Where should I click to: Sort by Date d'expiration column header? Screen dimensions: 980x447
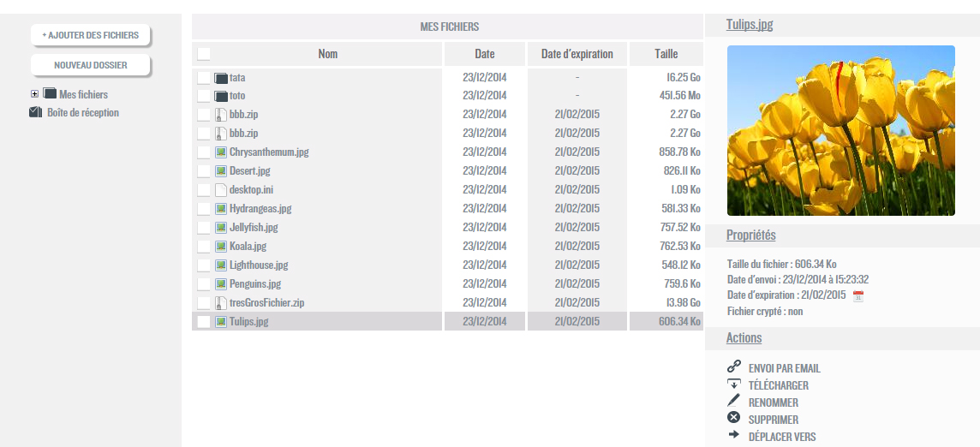coord(577,54)
